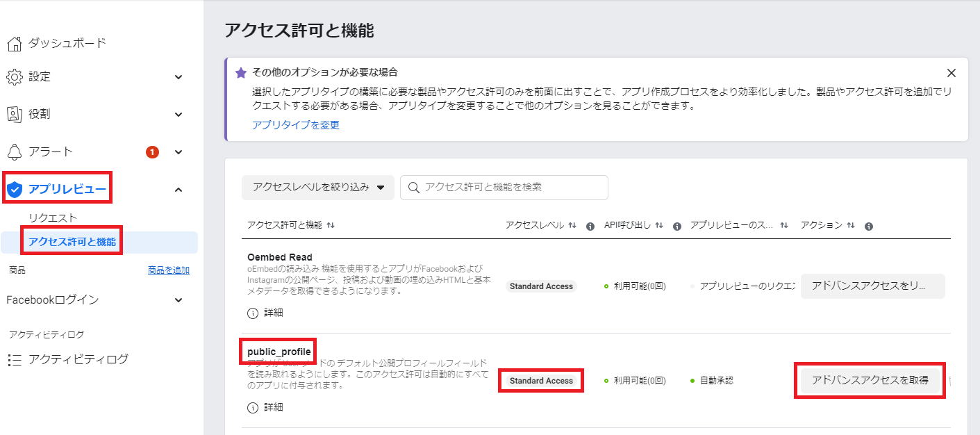Image resolution: width=980 pixels, height=435 pixels.
Task: Click the アプリレビュー shield icon
Action: click(15, 189)
